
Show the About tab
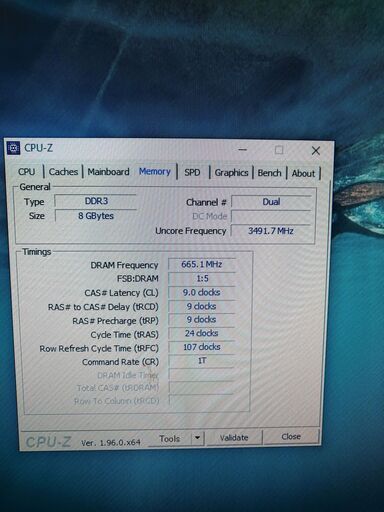click(x=303, y=173)
